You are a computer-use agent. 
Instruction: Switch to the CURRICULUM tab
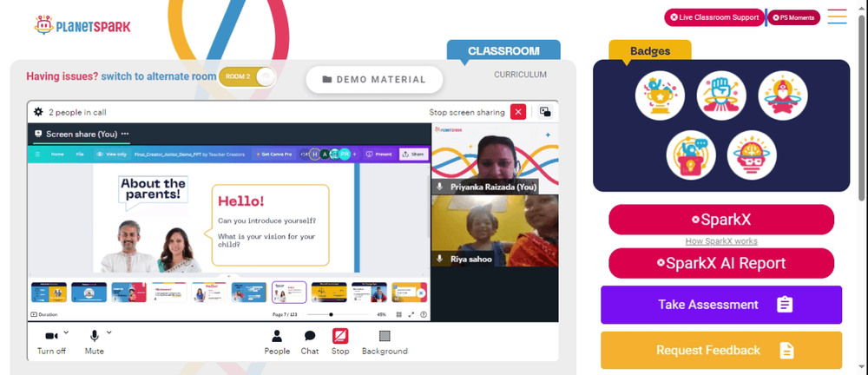click(520, 75)
